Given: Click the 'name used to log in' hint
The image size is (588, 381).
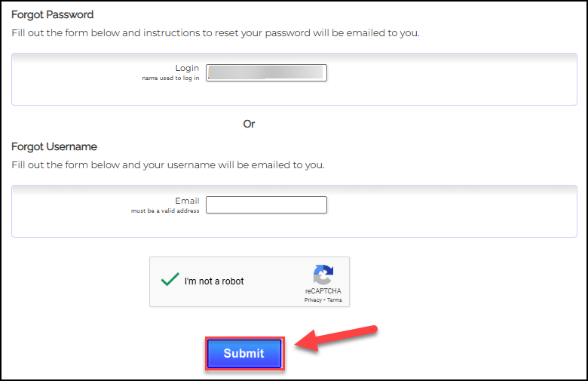Looking at the screenshot, I should [170, 78].
